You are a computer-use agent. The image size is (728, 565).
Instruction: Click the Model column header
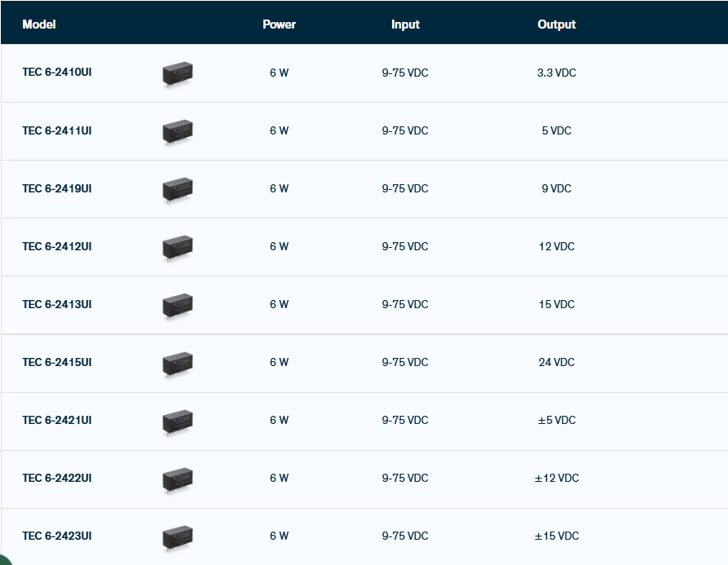[38, 24]
